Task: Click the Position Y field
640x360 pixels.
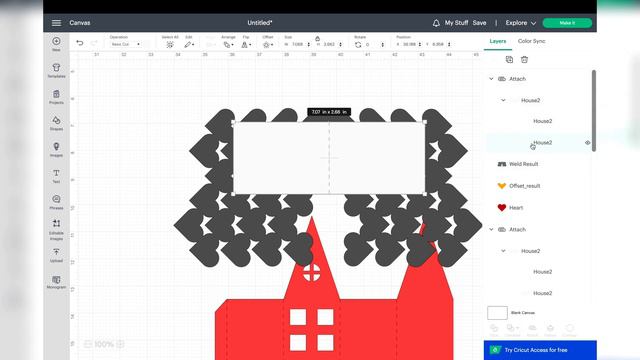Action: tap(438, 44)
